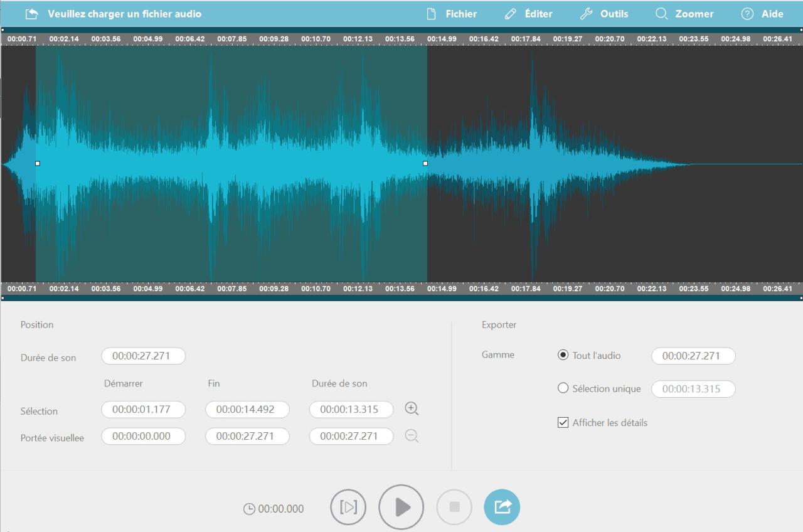
Task: Click 00:23.55 on the upper timeline ruler
Action: (694, 39)
